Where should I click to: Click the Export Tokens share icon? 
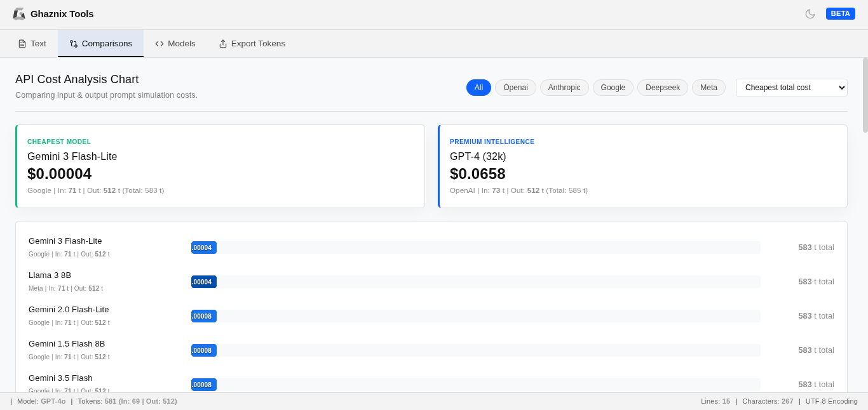(x=223, y=44)
